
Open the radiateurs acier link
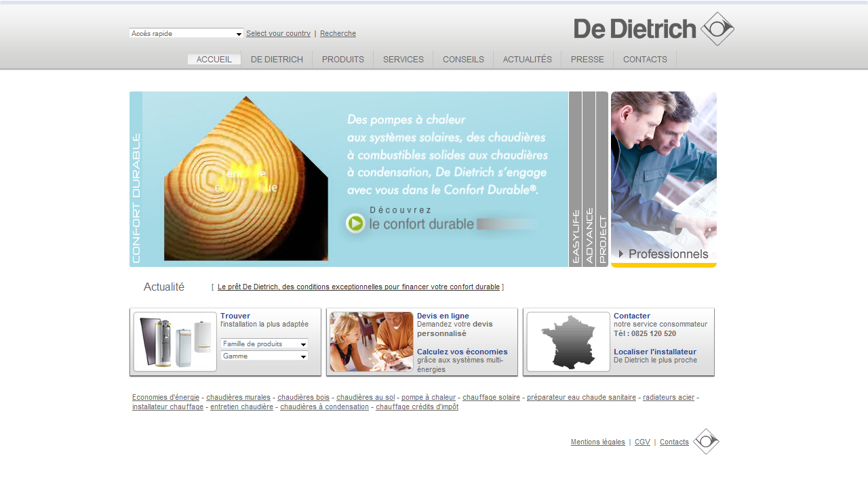pos(669,398)
